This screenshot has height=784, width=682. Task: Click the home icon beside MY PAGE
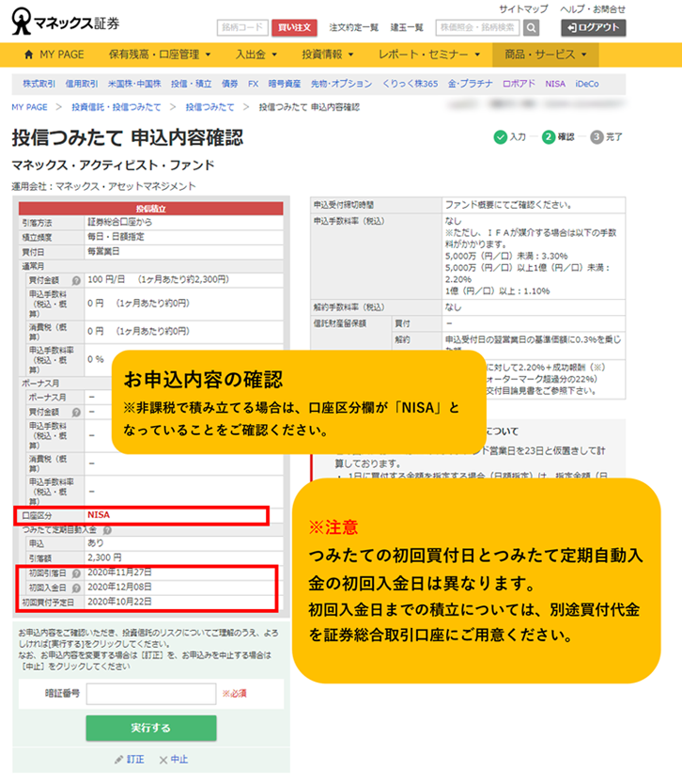[28, 55]
